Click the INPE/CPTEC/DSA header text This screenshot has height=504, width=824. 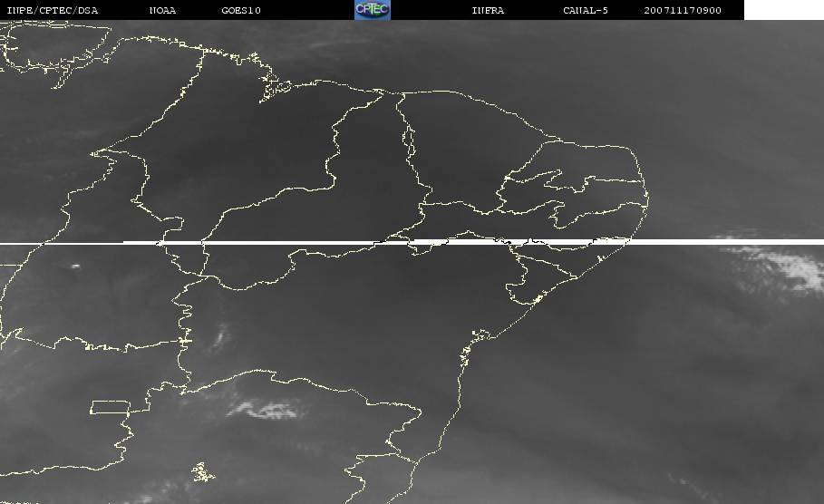(52, 11)
